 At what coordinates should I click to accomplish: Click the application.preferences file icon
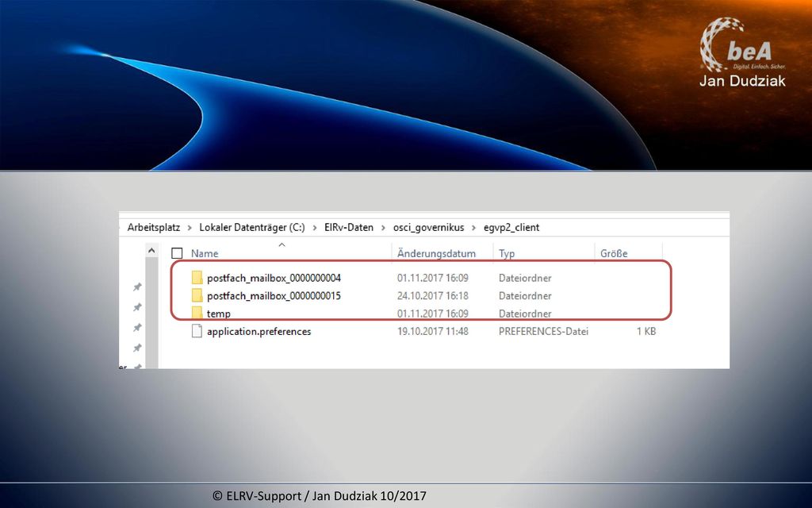click(197, 331)
